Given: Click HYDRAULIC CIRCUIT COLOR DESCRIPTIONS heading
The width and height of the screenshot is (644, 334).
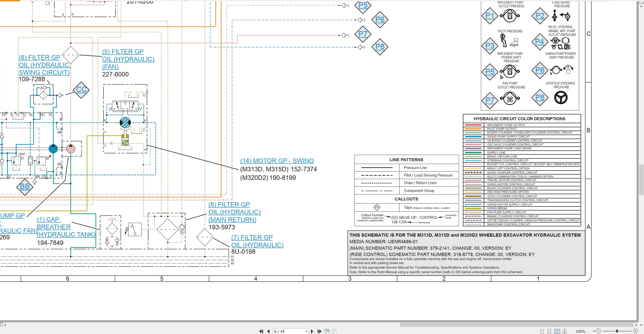Looking at the screenshot, I should (x=519, y=119).
